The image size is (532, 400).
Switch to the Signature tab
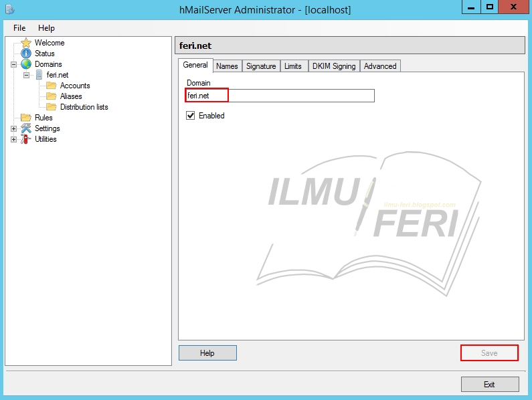click(261, 66)
